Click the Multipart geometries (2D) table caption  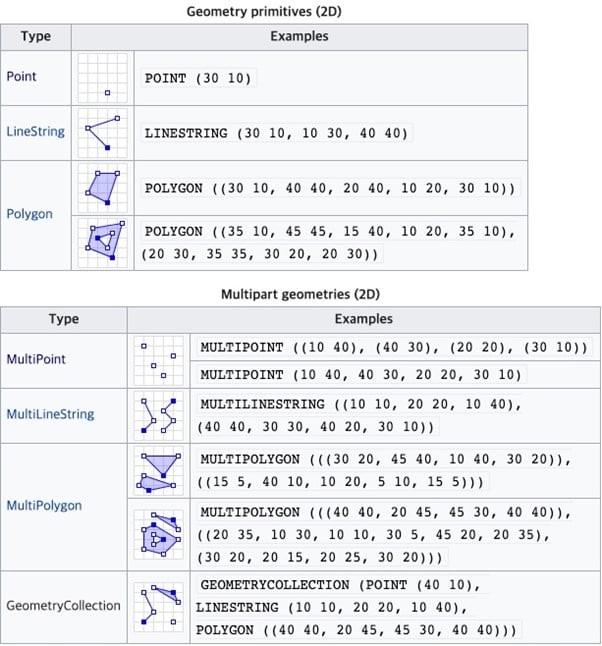(300, 294)
